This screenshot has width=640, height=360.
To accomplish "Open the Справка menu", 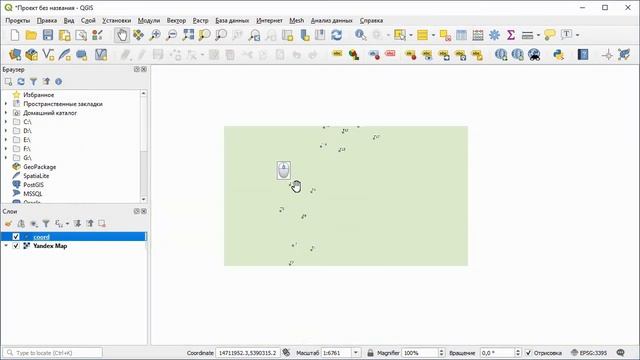I will point(371,20).
